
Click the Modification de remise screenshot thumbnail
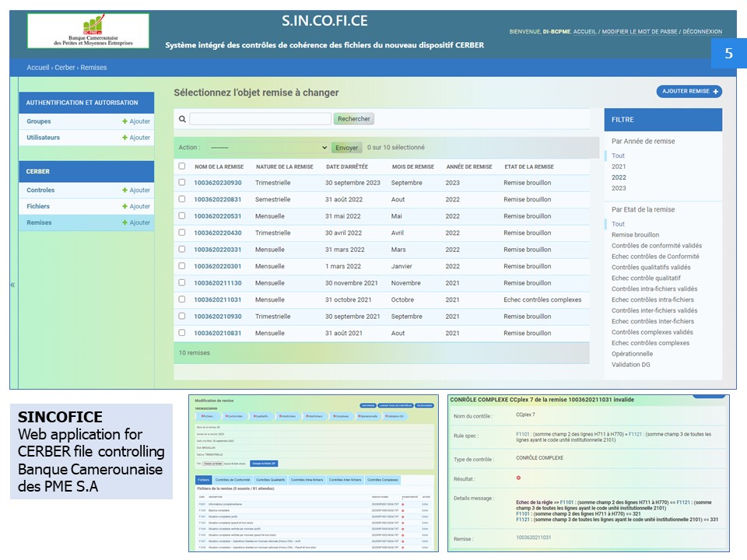314,474
